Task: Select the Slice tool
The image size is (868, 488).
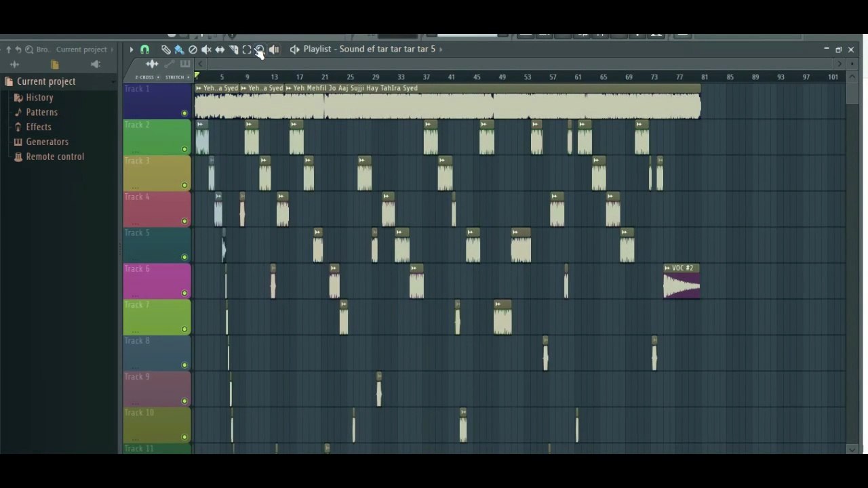Action: (x=233, y=49)
